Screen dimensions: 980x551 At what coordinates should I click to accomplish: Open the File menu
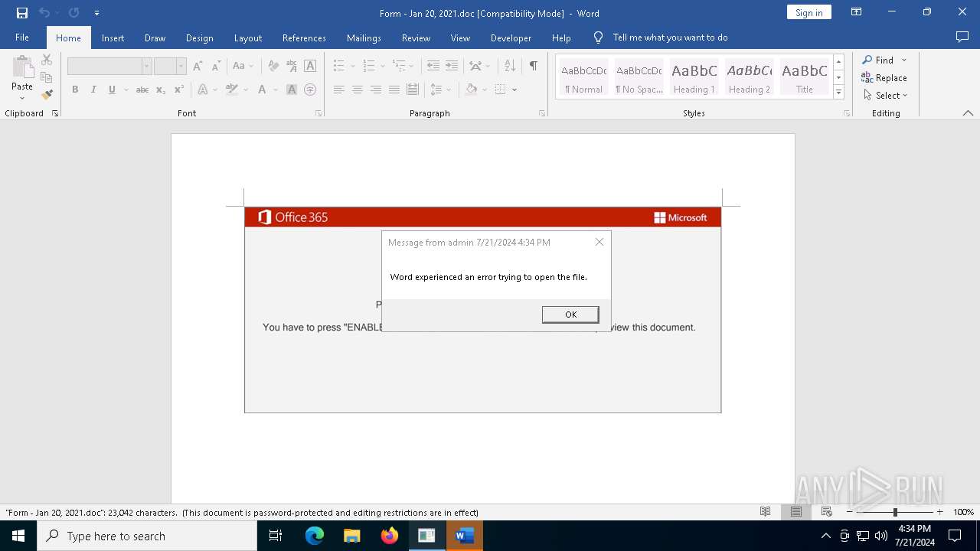pos(22,37)
